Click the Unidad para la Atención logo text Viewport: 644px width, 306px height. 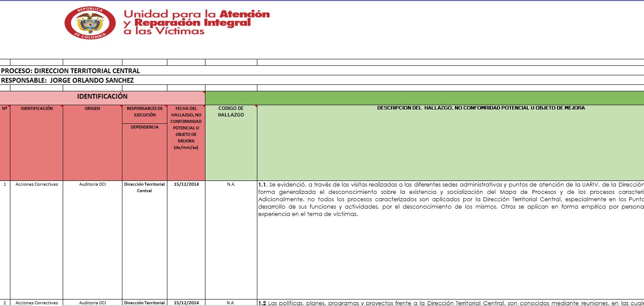click(196, 23)
